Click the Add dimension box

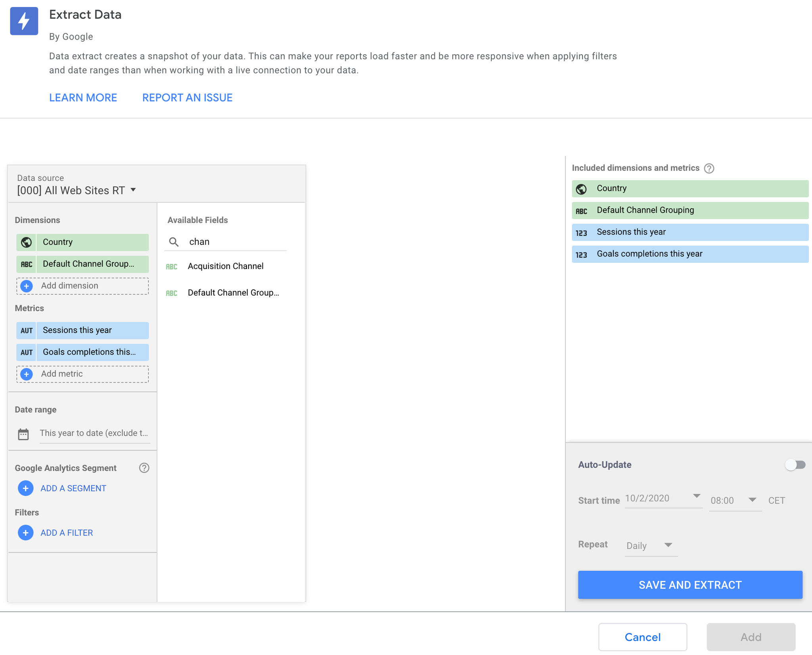[82, 286]
